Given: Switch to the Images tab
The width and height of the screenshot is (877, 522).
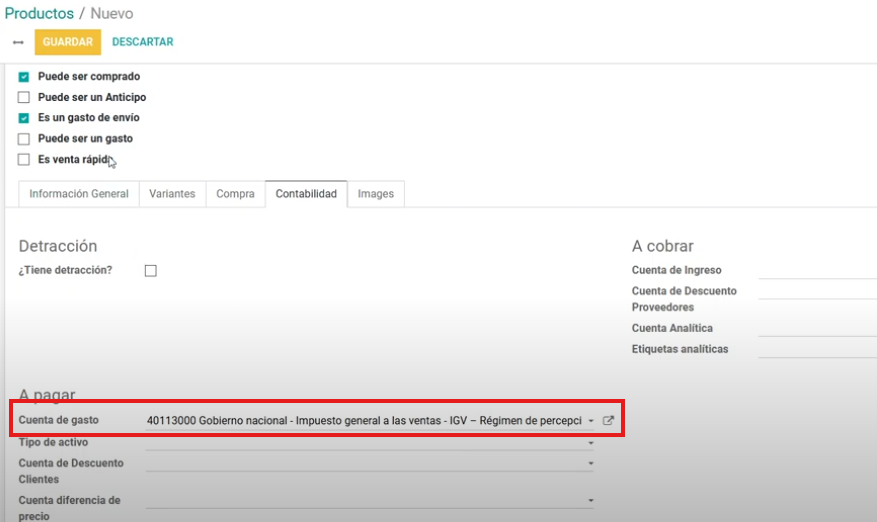Looking at the screenshot, I should [376, 194].
